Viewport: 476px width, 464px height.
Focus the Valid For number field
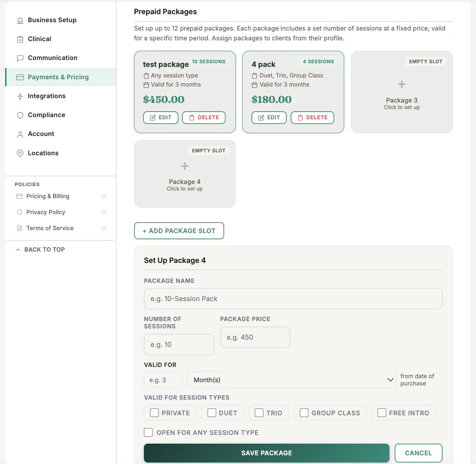(163, 380)
